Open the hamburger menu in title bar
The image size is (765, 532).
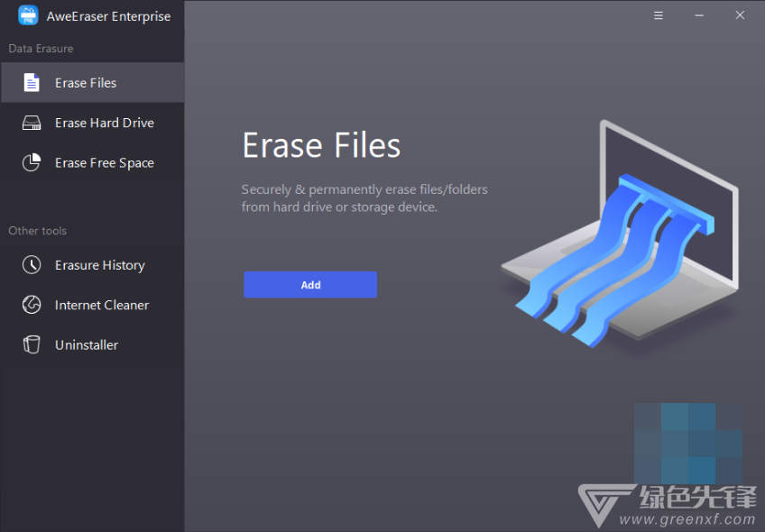[x=659, y=15]
